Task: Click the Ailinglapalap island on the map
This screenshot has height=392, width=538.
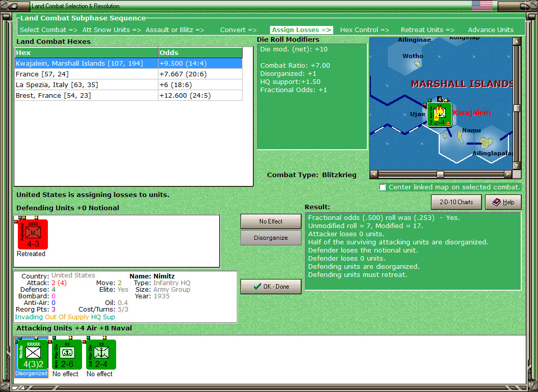Action: (486, 143)
